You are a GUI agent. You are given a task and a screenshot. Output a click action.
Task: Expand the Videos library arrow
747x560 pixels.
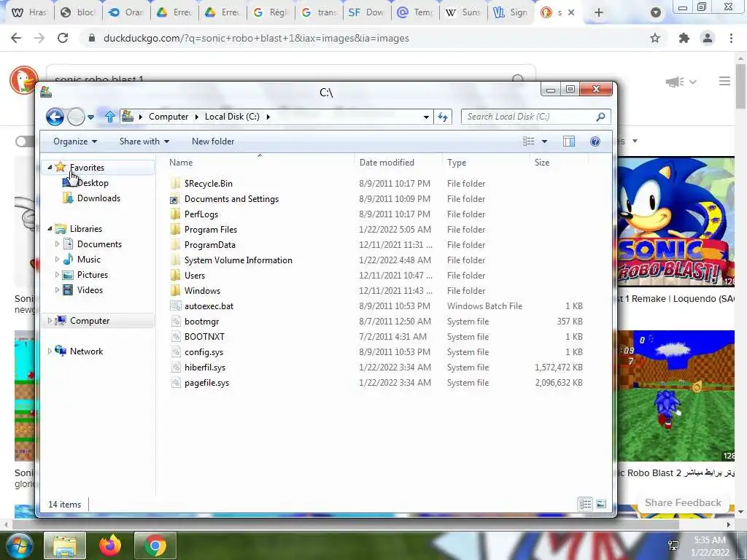[57, 290]
